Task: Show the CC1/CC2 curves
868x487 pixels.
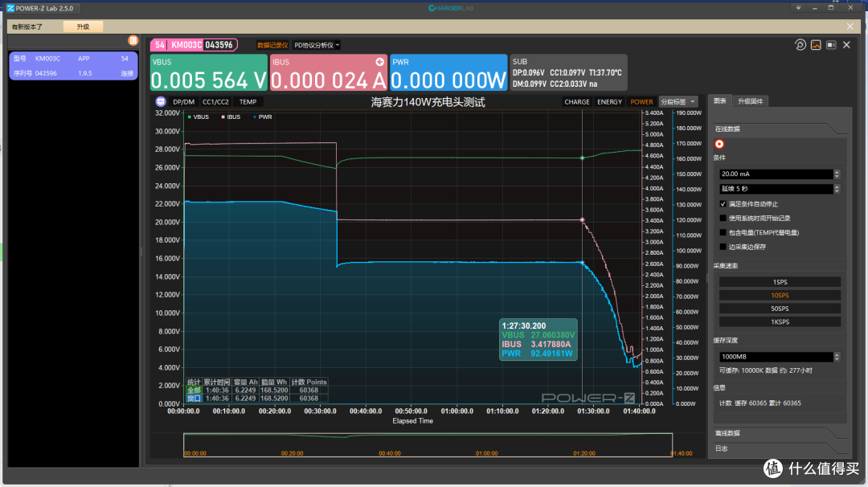Action: point(215,102)
